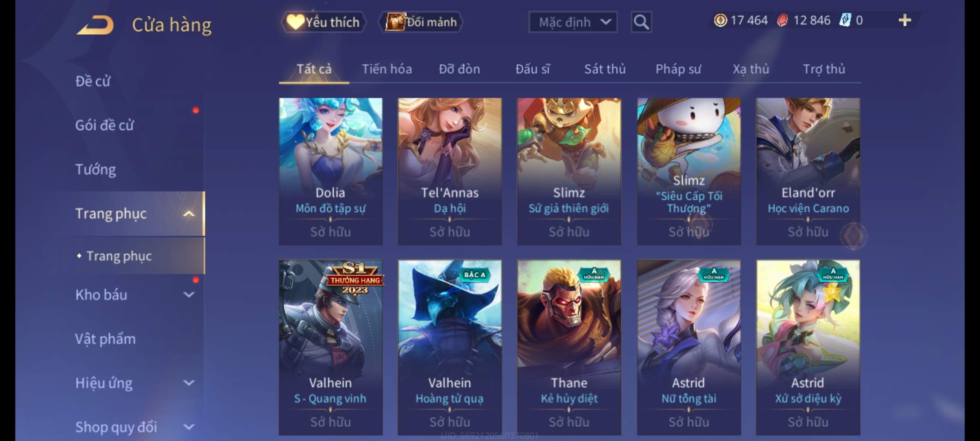The height and width of the screenshot is (441, 980).
Task: Tap the gold coin balance icon
Action: 720,20
